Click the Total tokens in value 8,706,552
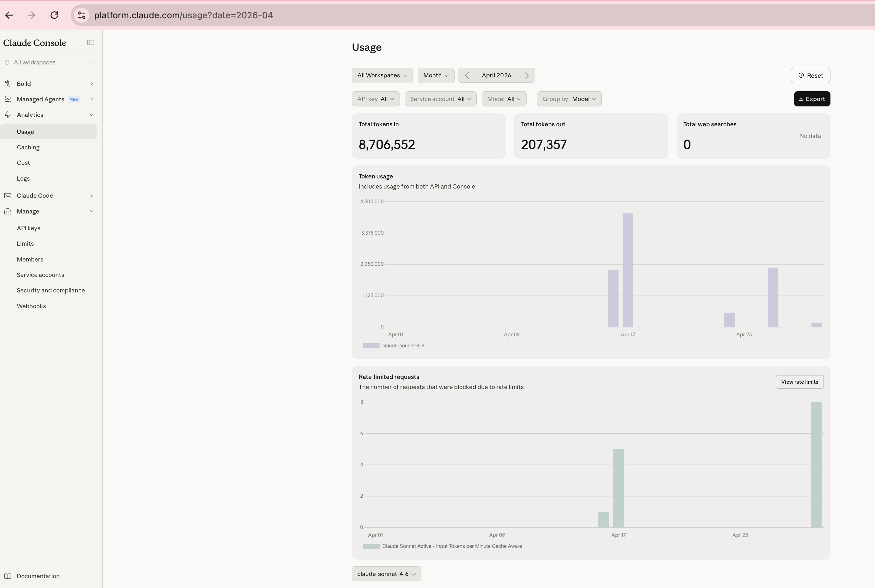The height and width of the screenshot is (588, 875). point(387,145)
